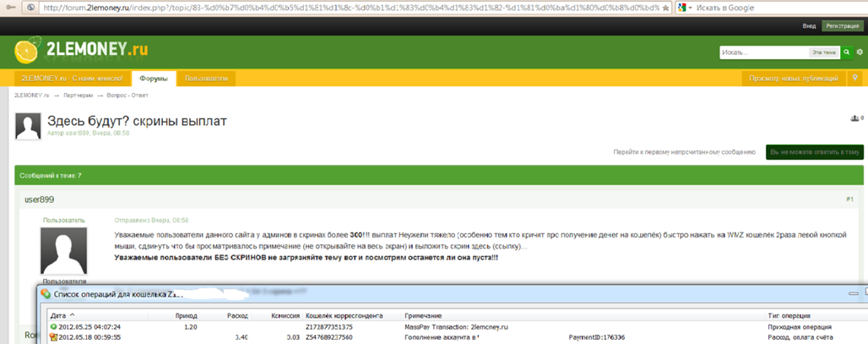Click the green incoming icon for 2012.05.25 row
Viewport: 868px width, 344px height.
[x=54, y=327]
